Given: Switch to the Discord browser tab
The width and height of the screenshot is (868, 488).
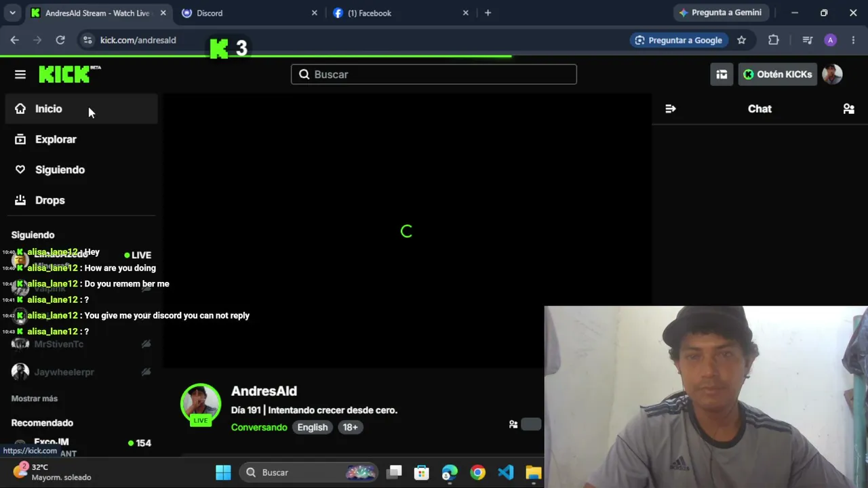Looking at the screenshot, I should tap(248, 13).
